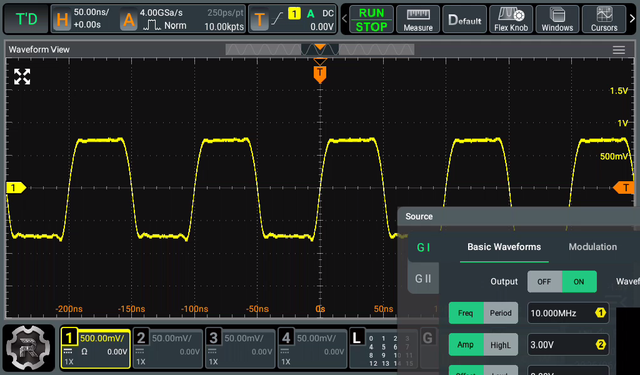Open the Acquisition A settings
This screenshot has width=640, height=375.
[129, 19]
